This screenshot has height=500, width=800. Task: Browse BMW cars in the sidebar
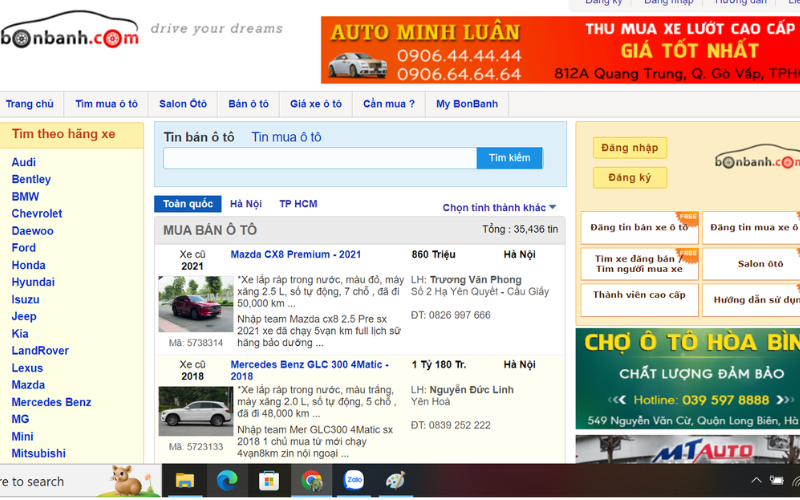pyautogui.click(x=25, y=196)
